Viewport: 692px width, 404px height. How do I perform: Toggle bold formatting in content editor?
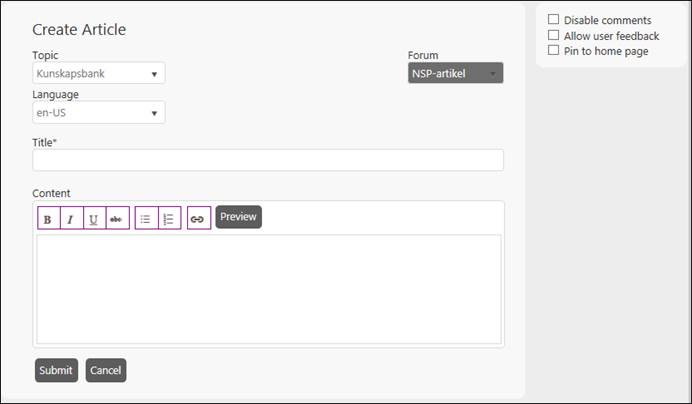[48, 219]
